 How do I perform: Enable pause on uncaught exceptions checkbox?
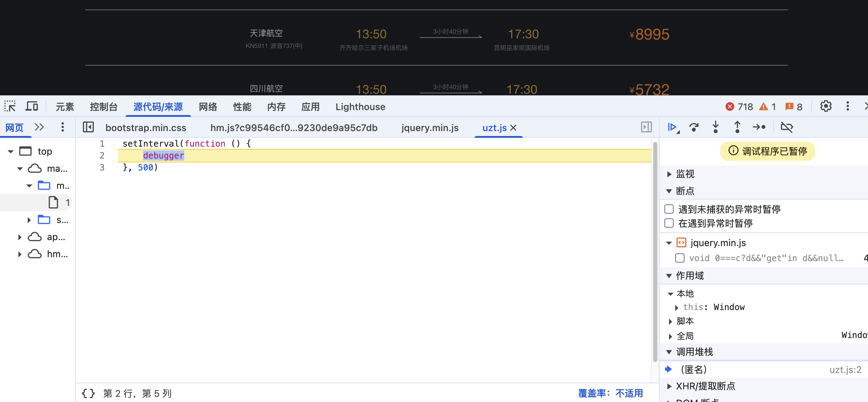[x=669, y=209]
